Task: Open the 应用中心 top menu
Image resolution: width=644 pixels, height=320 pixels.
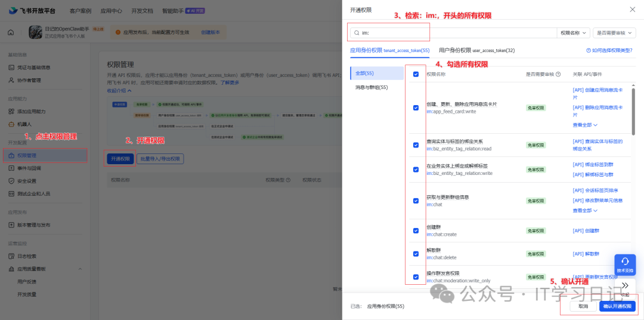Action: point(112,11)
